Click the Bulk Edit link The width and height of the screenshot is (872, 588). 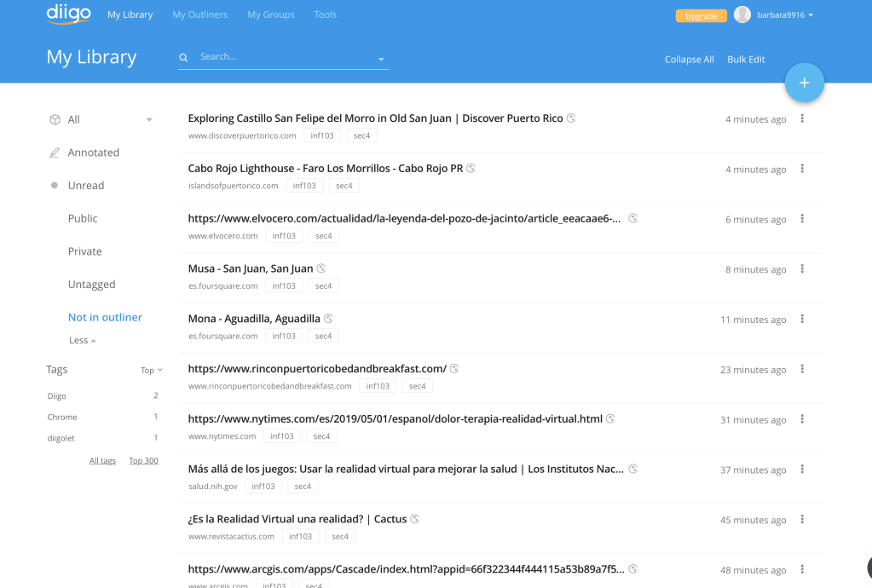coord(746,60)
